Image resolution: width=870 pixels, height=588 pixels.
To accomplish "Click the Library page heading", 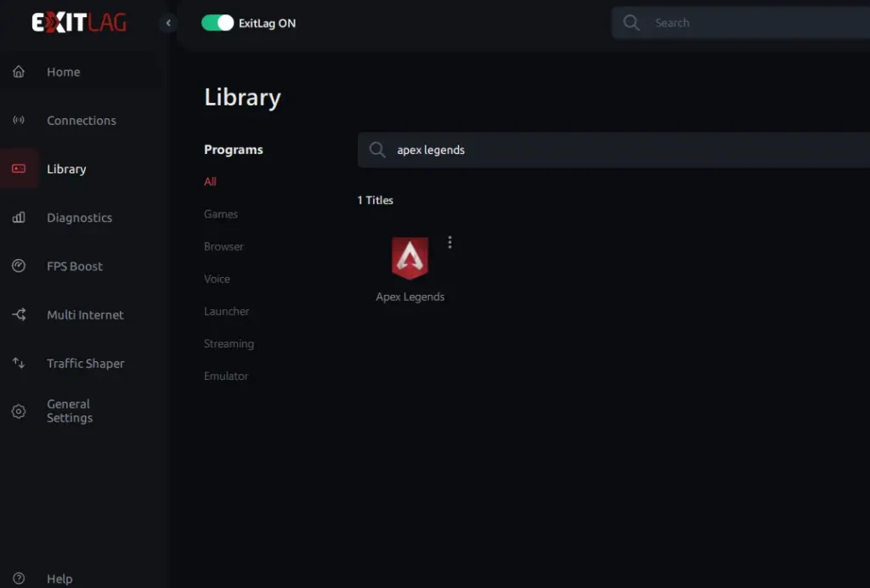I will [x=242, y=97].
